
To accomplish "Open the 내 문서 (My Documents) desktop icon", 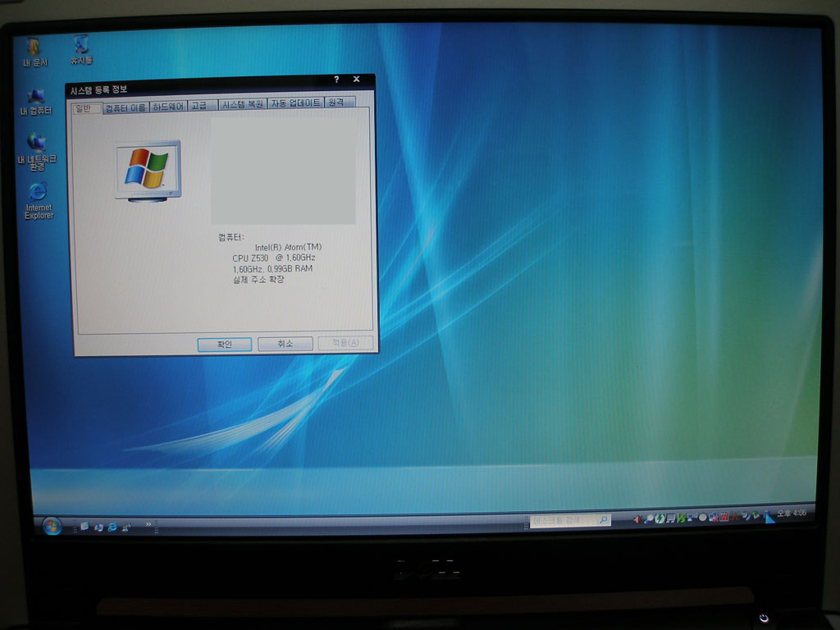I will point(34,48).
